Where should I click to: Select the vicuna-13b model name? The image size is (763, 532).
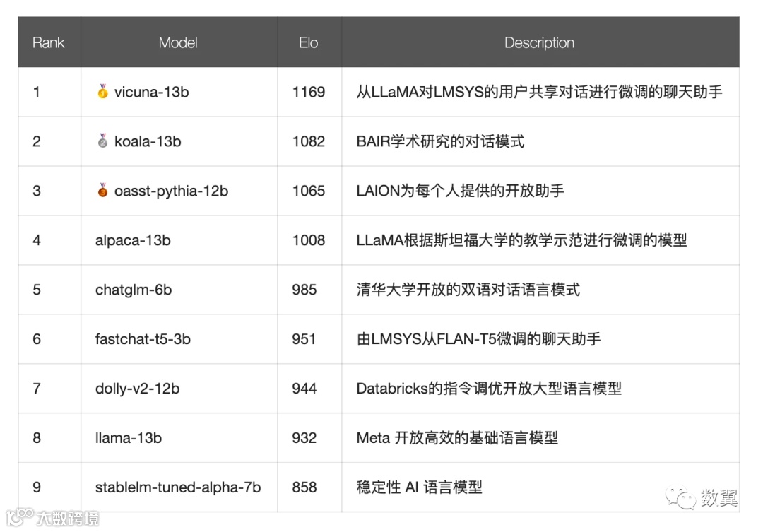151,92
